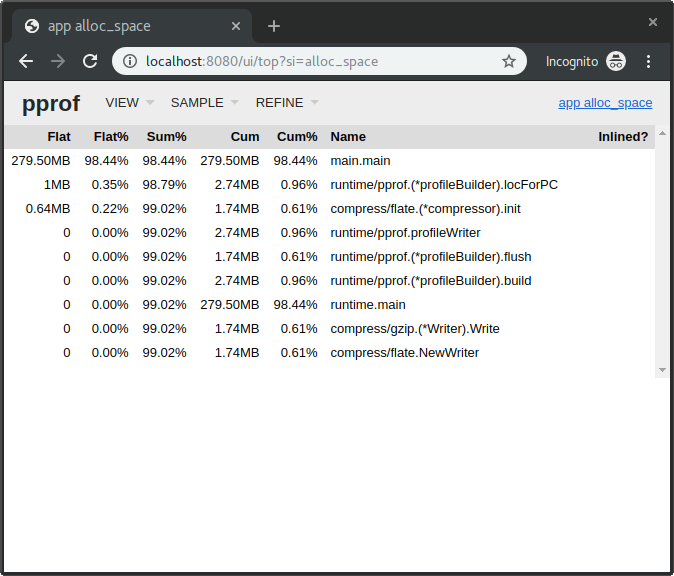Screen dimensions: 674x576
Task: Close the browser window with X
Action: tap(653, 22)
